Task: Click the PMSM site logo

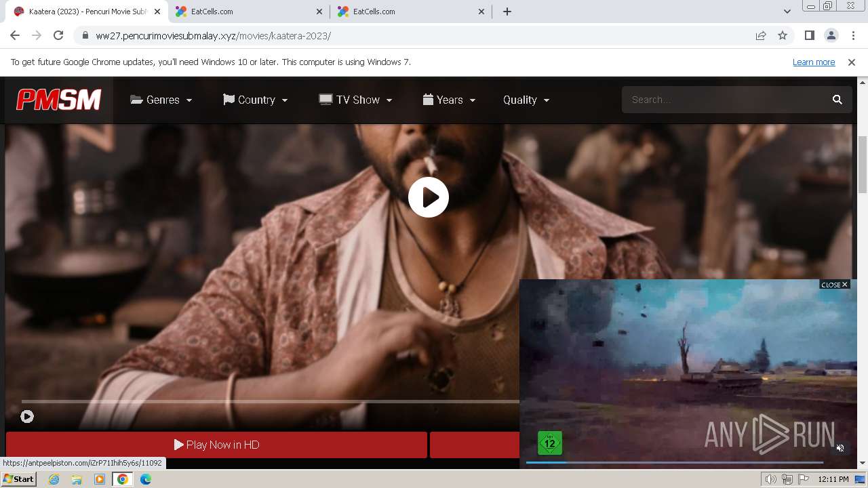Action: (59, 100)
